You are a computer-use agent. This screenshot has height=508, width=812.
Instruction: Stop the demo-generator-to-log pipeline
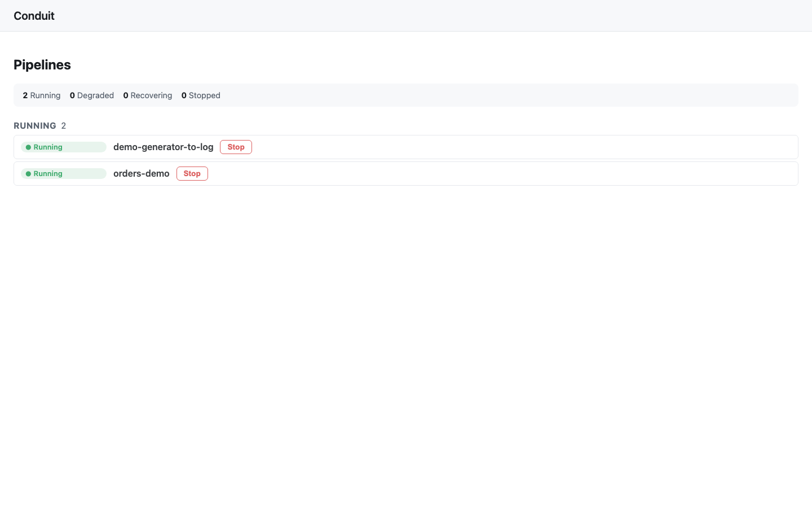click(x=236, y=147)
